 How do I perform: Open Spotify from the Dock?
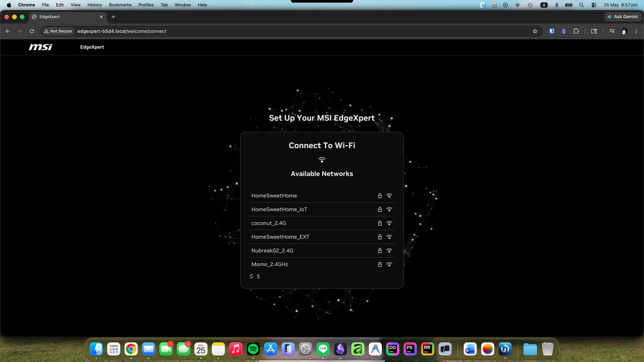point(253,349)
